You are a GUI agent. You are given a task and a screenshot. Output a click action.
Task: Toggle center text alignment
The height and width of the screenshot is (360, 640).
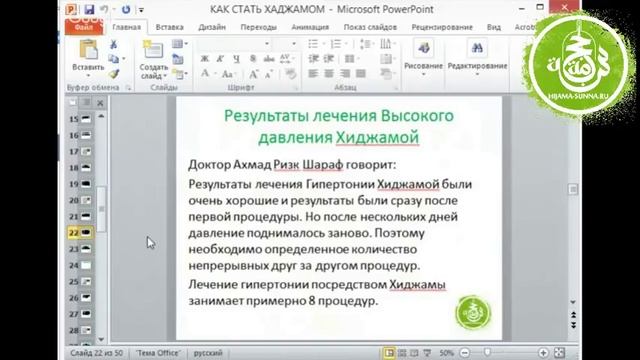329,74
